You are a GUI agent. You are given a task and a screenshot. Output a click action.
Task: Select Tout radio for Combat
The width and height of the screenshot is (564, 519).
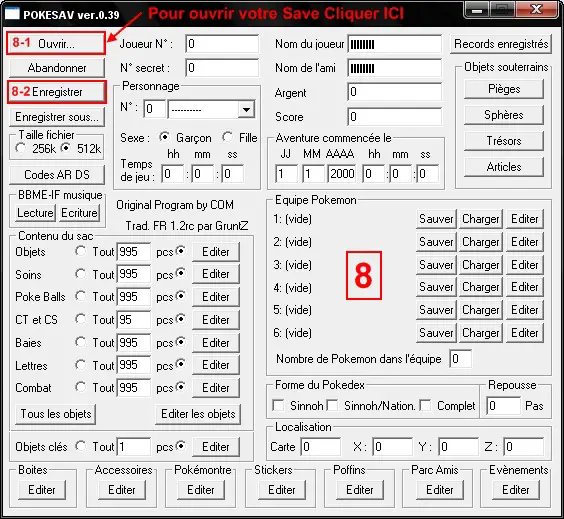81,387
